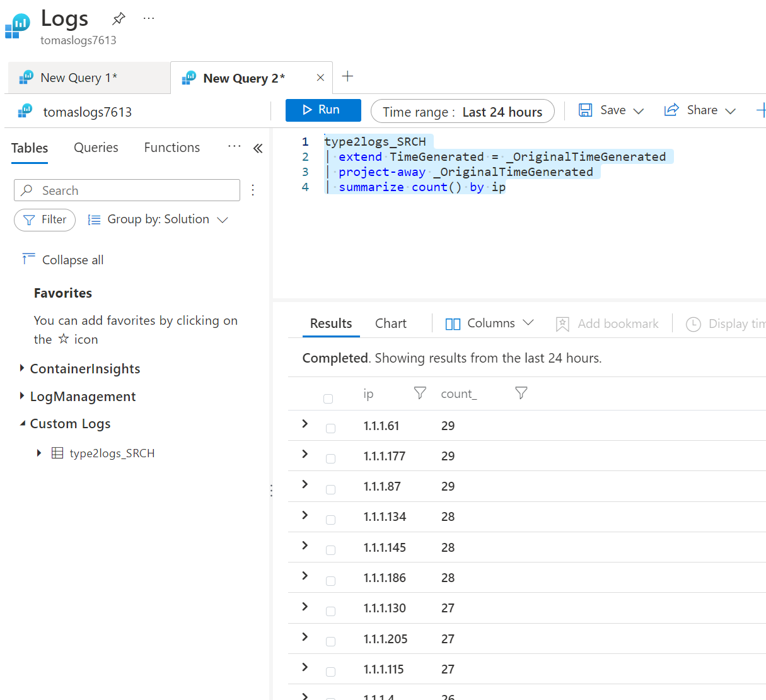
Task: Open the Queries tab in the side pane
Action: click(x=96, y=148)
